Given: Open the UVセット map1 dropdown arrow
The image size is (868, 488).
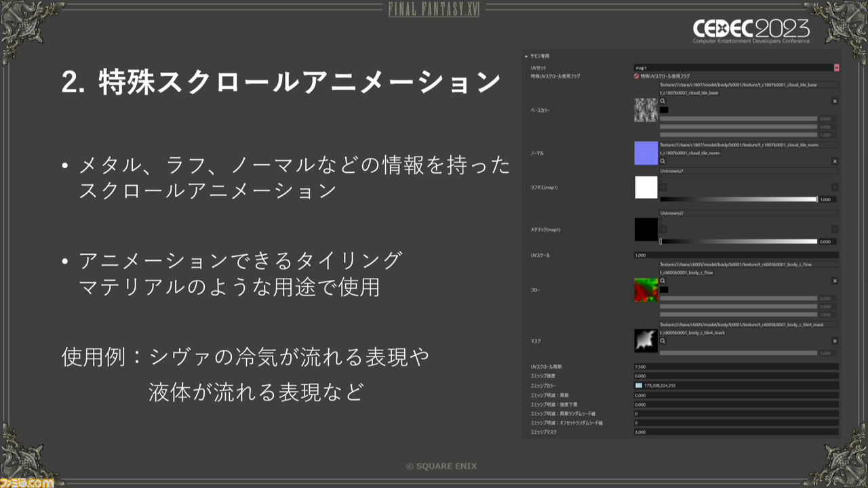Looking at the screenshot, I should pos(836,68).
